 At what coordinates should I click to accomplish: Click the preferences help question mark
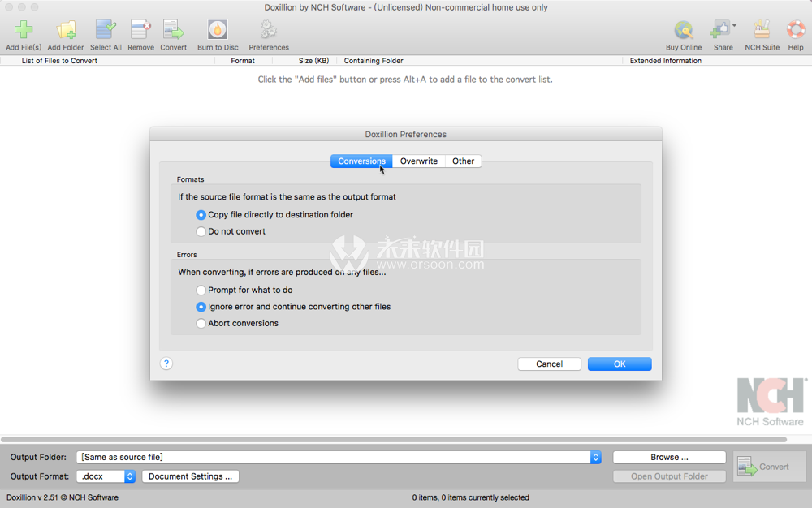166,364
